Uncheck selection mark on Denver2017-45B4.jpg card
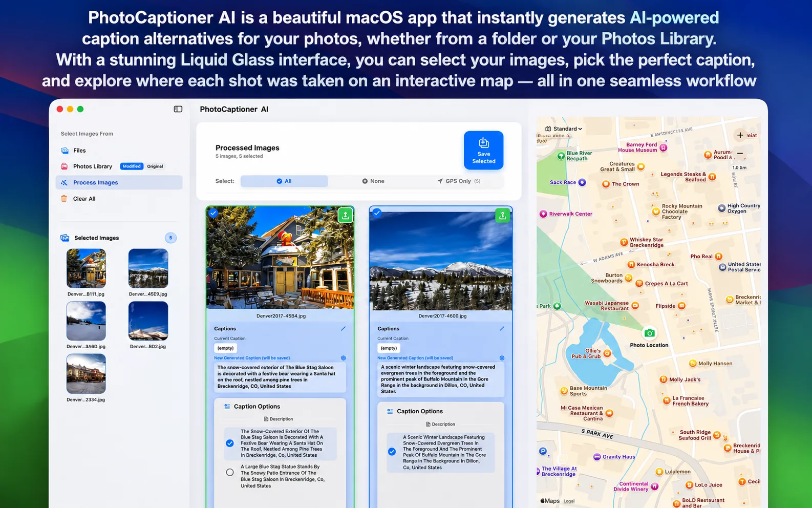Image resolution: width=812 pixels, height=508 pixels. [x=213, y=213]
